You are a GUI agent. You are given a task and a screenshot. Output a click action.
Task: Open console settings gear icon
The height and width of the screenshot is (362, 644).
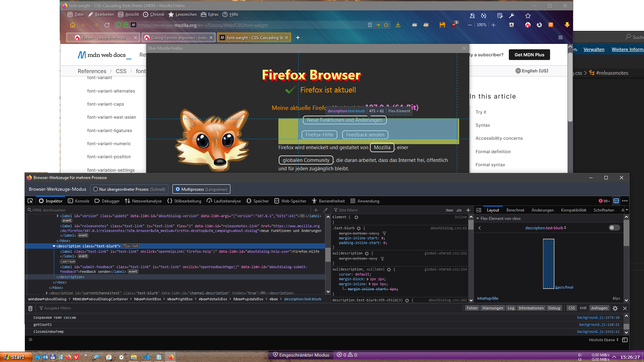tap(615, 308)
